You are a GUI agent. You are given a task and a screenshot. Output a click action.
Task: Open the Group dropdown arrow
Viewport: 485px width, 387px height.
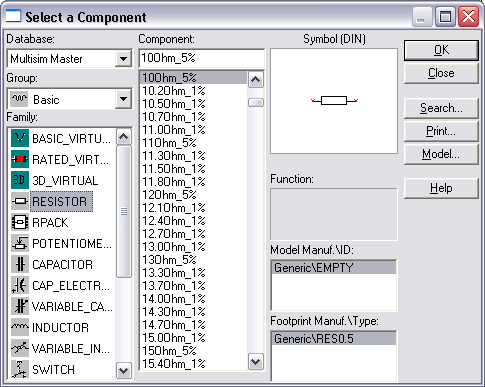(123, 99)
